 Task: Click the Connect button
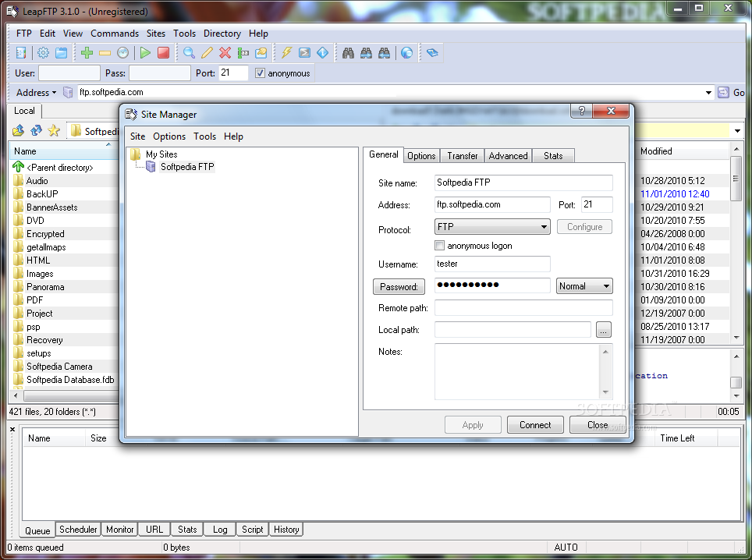click(x=535, y=425)
